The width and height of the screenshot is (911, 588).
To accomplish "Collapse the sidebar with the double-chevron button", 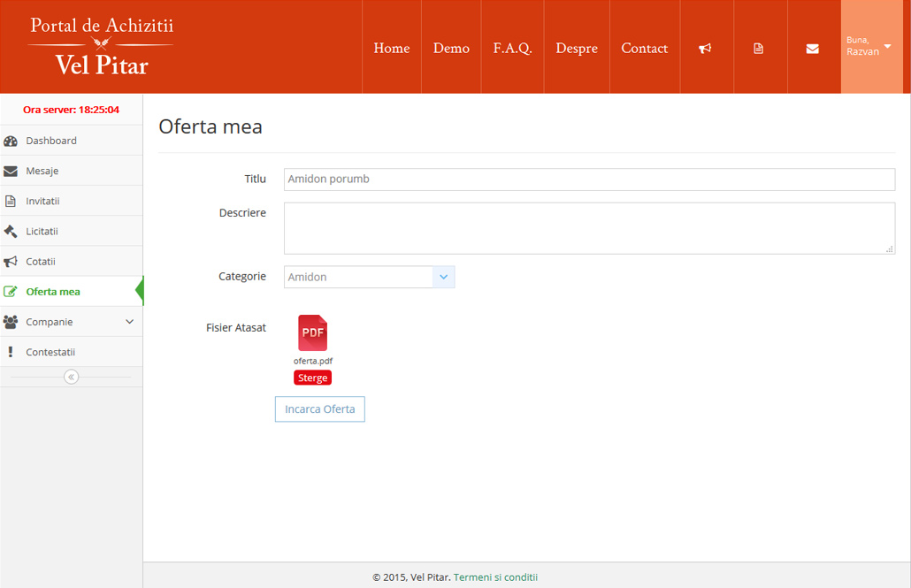I will (x=71, y=377).
